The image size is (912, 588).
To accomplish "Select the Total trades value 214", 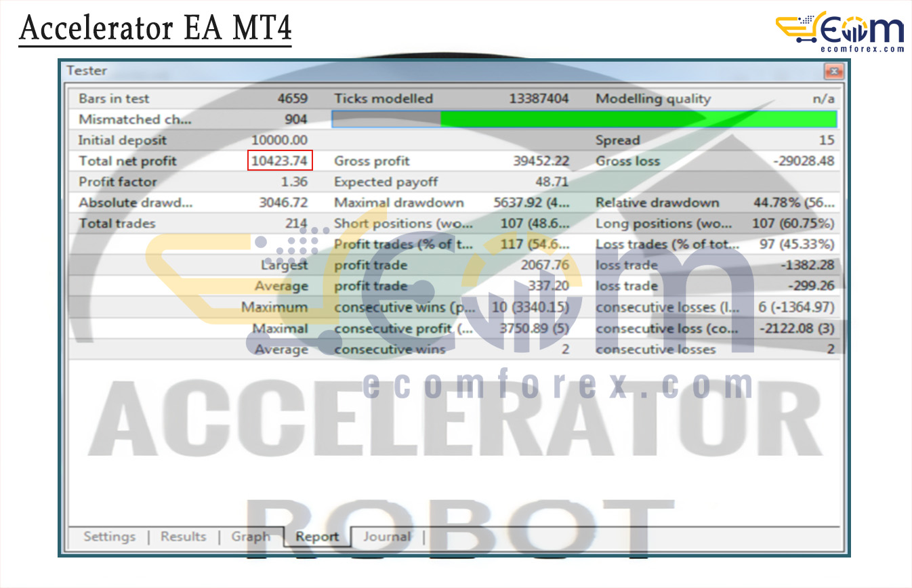I will pyautogui.click(x=296, y=224).
